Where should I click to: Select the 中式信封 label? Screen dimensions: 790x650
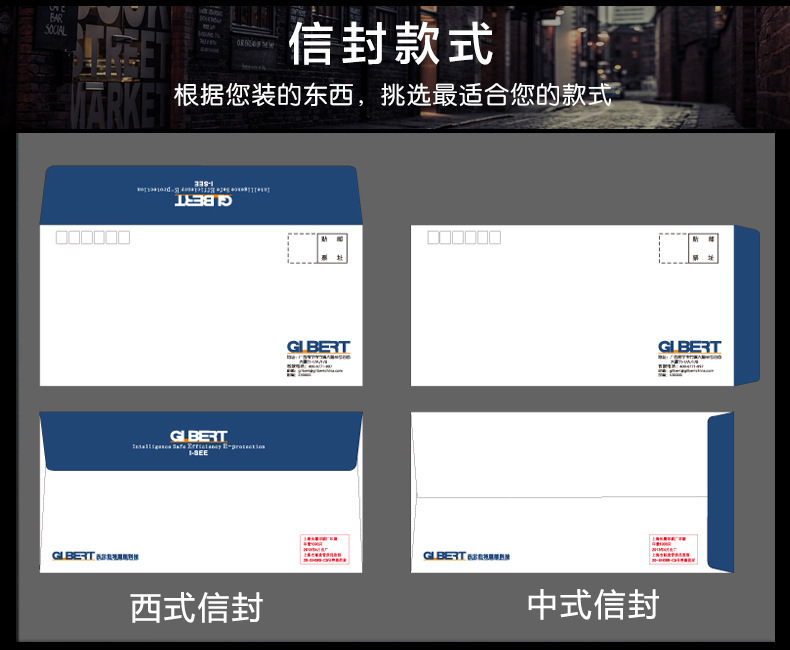(593, 605)
